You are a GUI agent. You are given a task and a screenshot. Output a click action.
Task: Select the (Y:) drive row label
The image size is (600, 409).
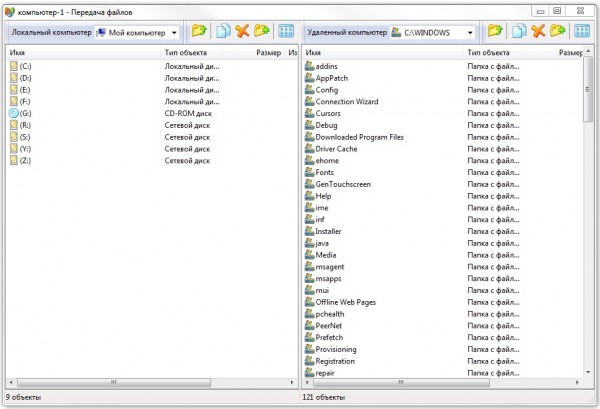tap(25, 149)
